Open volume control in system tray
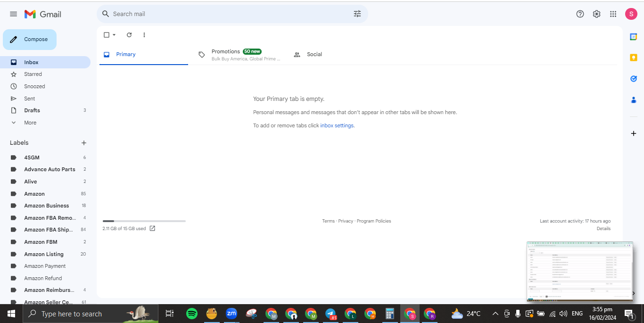Viewport: 644px width, 323px height. 564,314
